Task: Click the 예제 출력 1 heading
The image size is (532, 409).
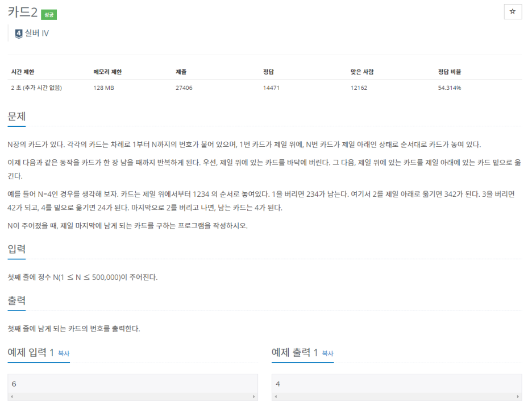Action: tap(294, 353)
